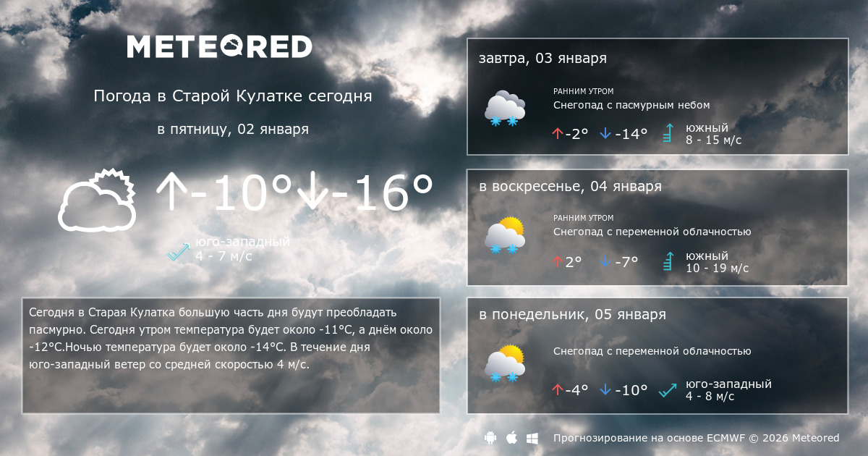Image resolution: width=868 pixels, height=456 pixels.
Task: Click today's юго-западный wind arrow icon
Action: tap(178, 250)
